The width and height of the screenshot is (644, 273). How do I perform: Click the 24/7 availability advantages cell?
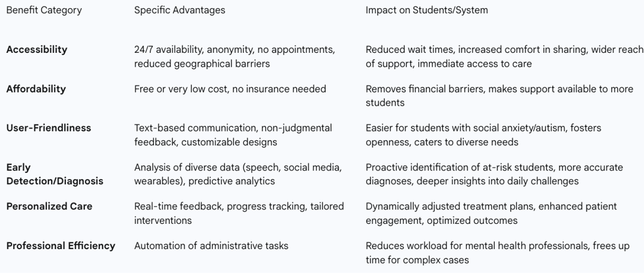tap(235, 57)
